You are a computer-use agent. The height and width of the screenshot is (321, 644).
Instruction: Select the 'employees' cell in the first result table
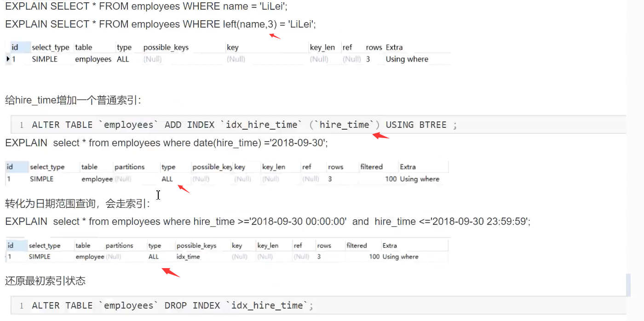(93, 59)
